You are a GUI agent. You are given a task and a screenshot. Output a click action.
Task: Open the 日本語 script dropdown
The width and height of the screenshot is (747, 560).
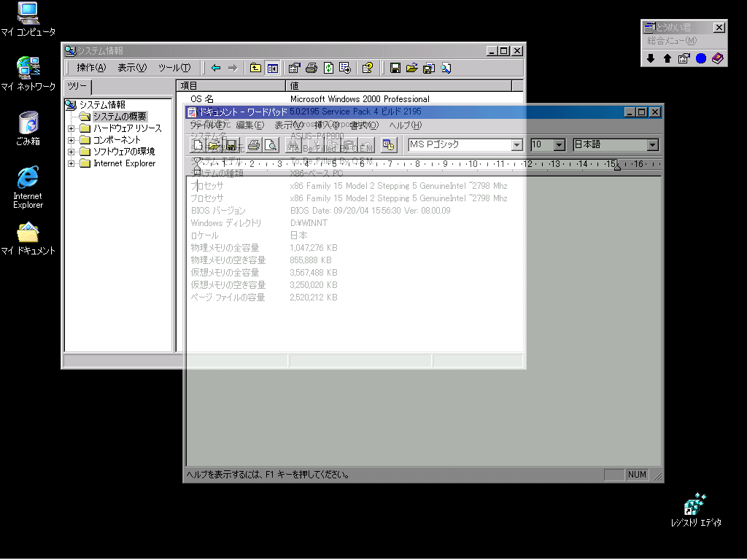[x=653, y=145]
